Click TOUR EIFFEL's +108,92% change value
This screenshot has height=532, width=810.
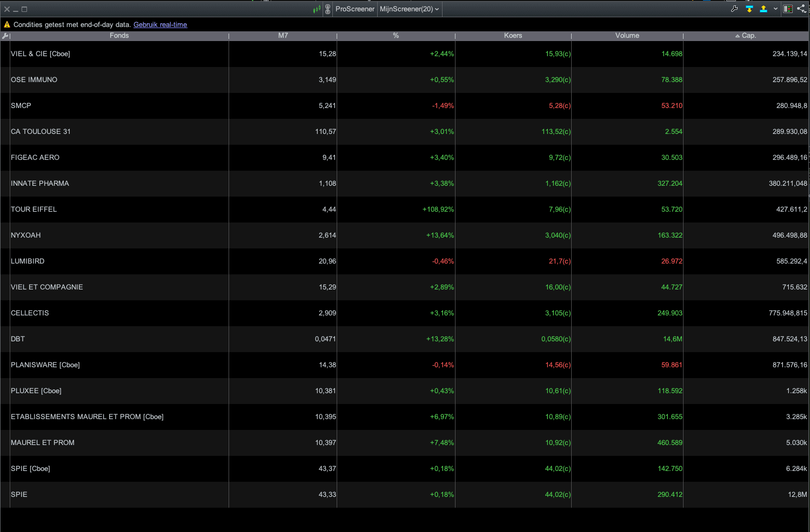tap(438, 210)
